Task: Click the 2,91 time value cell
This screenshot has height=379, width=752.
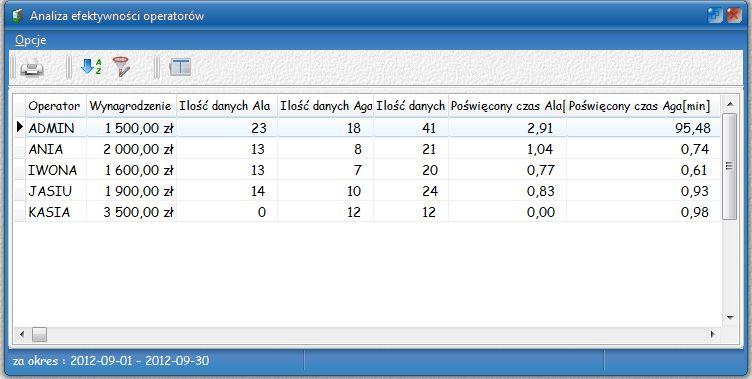Action: coord(507,128)
